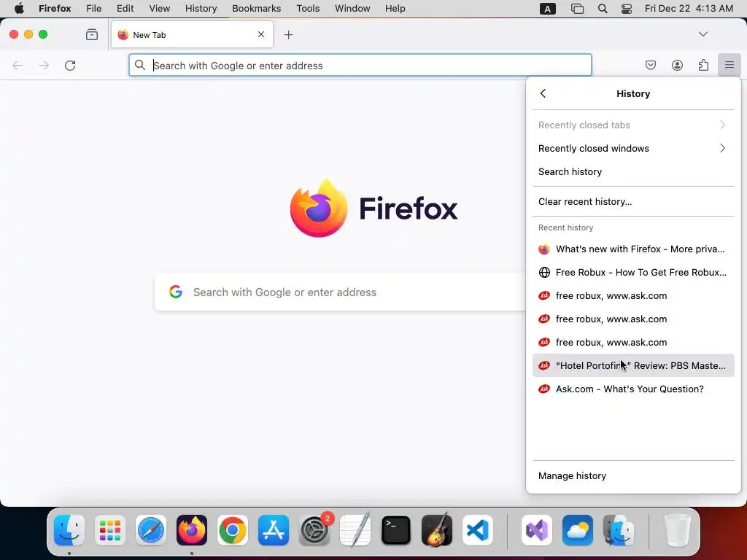Open the Trash in the Dock

(x=677, y=530)
